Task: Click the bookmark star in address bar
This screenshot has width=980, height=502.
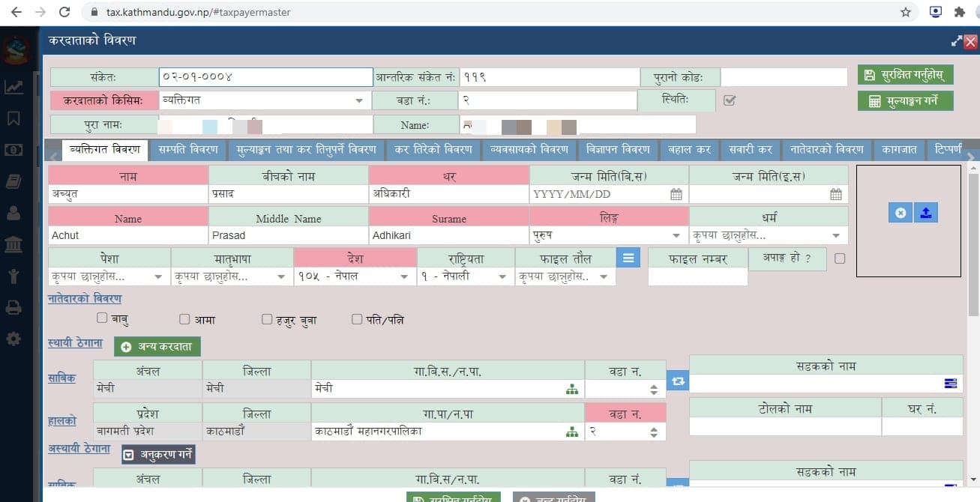Action: (x=906, y=12)
